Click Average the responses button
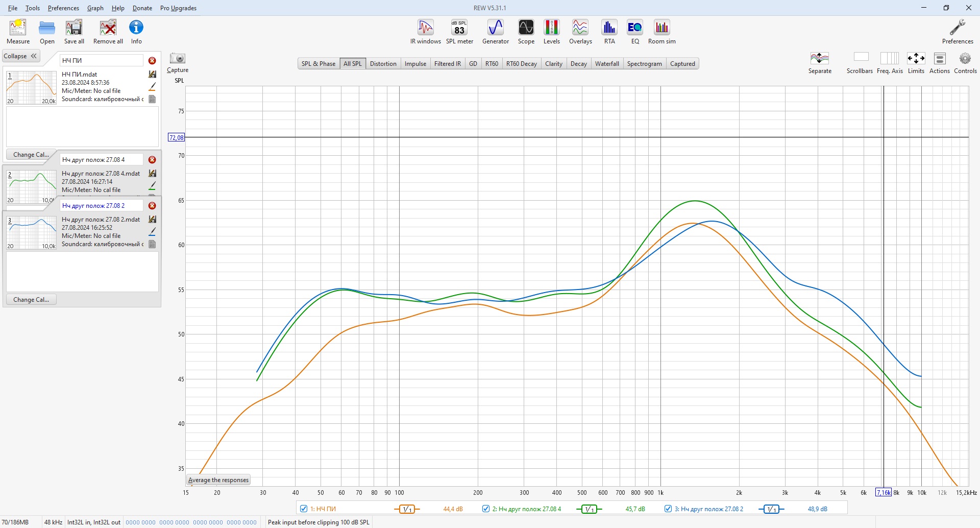The width and height of the screenshot is (980, 528). [x=218, y=480]
